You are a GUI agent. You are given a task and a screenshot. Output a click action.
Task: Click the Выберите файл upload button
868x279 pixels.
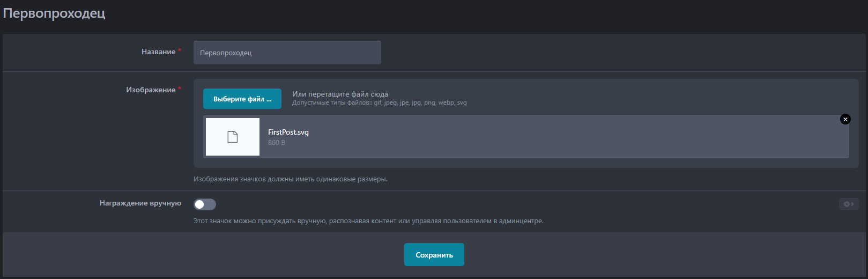click(242, 99)
